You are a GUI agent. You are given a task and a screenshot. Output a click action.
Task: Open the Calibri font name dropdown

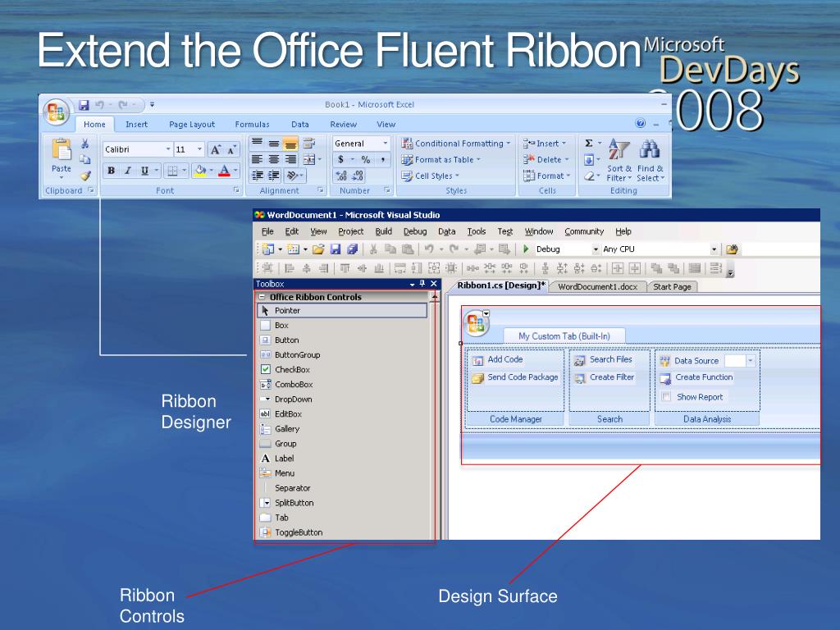167,149
